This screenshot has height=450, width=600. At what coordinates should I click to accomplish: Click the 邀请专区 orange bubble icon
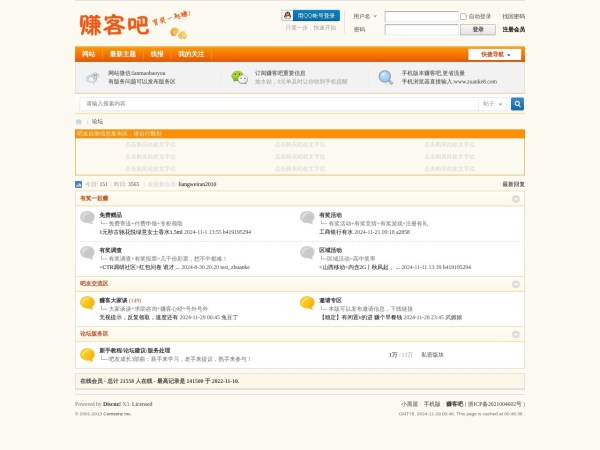[307, 303]
